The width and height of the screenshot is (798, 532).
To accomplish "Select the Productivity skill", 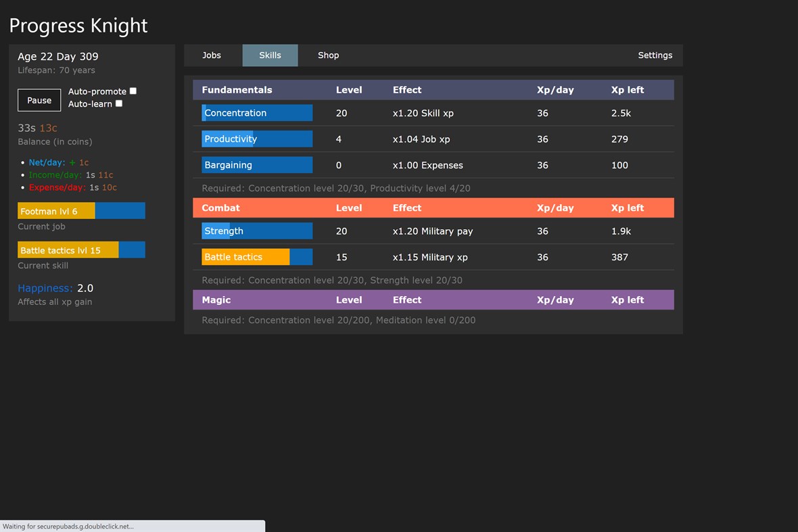I will click(257, 139).
